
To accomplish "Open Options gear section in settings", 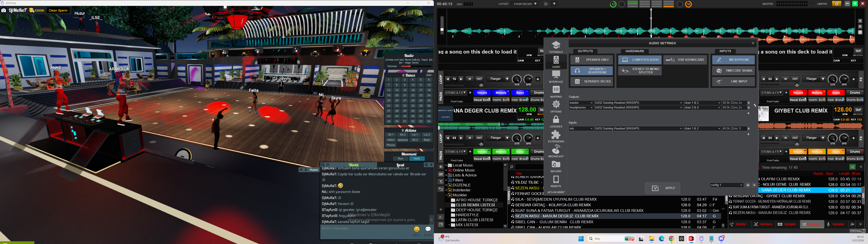I will tap(556, 106).
